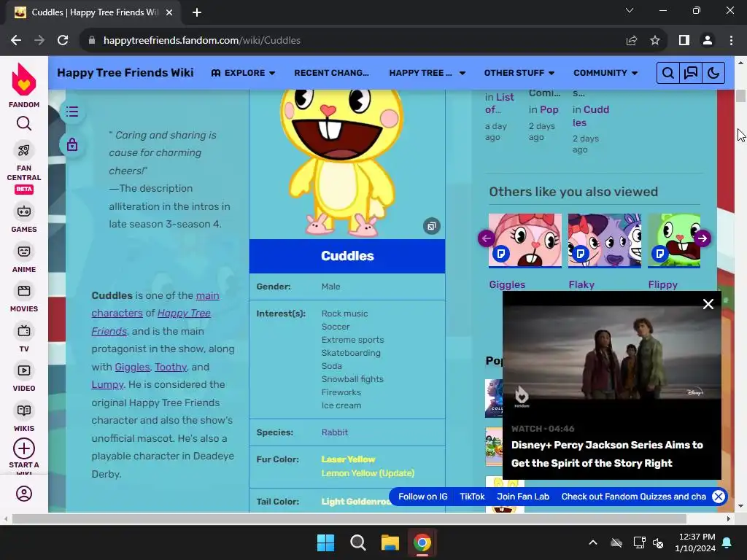Click the vertical page scrollbar thumb
This screenshot has height=560, width=747.
740,96
